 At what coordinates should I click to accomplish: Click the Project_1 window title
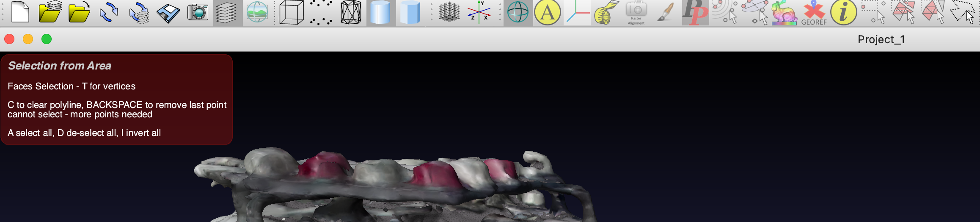coord(881,39)
